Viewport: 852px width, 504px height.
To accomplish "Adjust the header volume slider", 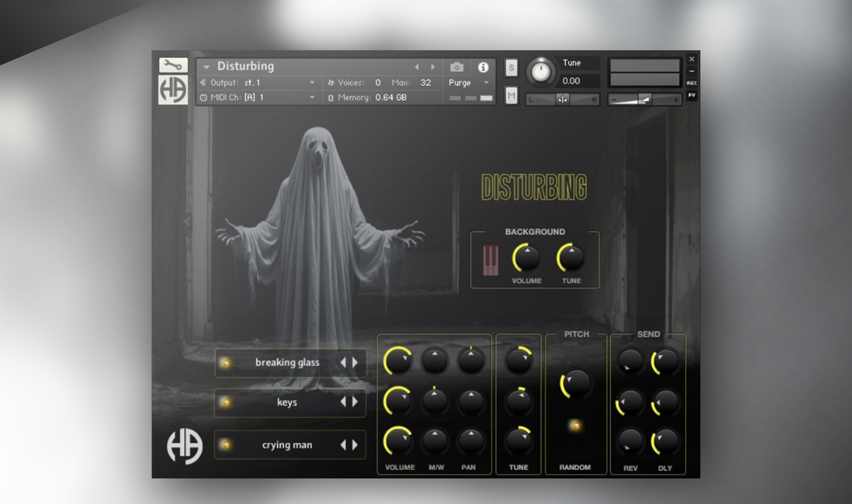I will 645,100.
